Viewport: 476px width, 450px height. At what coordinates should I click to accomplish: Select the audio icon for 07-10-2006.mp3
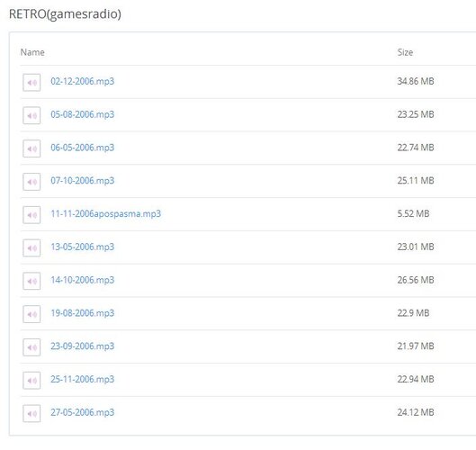coord(31,182)
